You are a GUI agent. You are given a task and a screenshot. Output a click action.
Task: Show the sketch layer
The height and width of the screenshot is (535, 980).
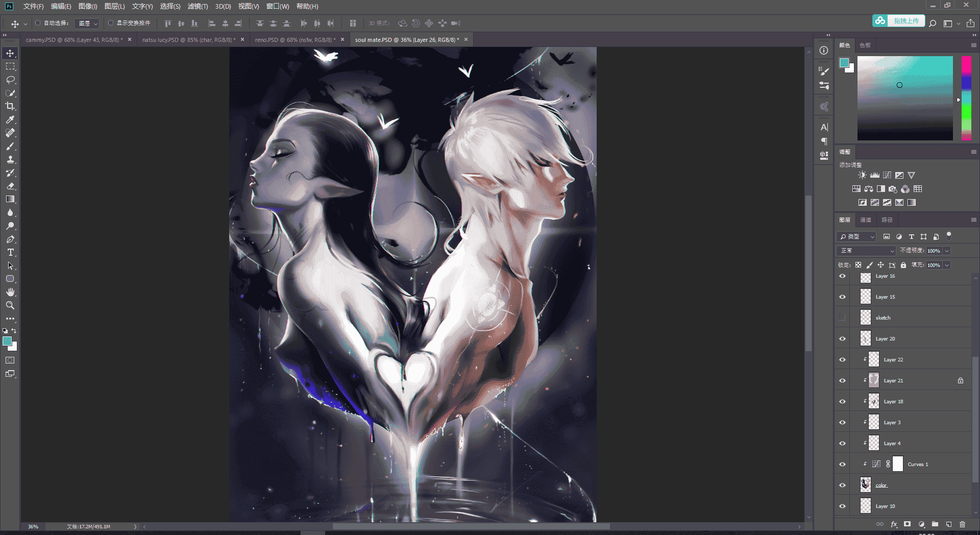pos(842,318)
